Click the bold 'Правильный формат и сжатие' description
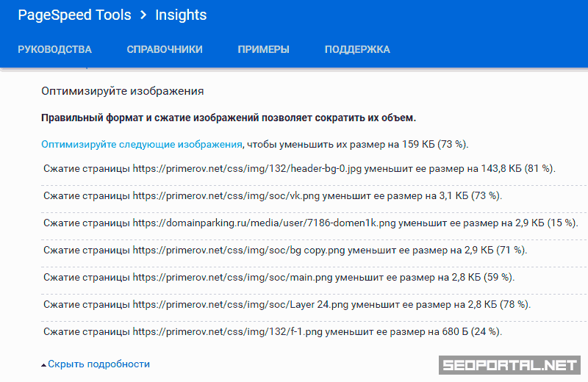This screenshot has width=588, height=382. pyautogui.click(x=229, y=118)
